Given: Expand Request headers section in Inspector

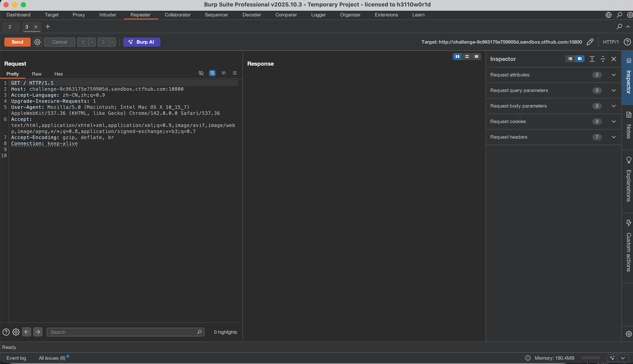Looking at the screenshot, I should [x=613, y=137].
